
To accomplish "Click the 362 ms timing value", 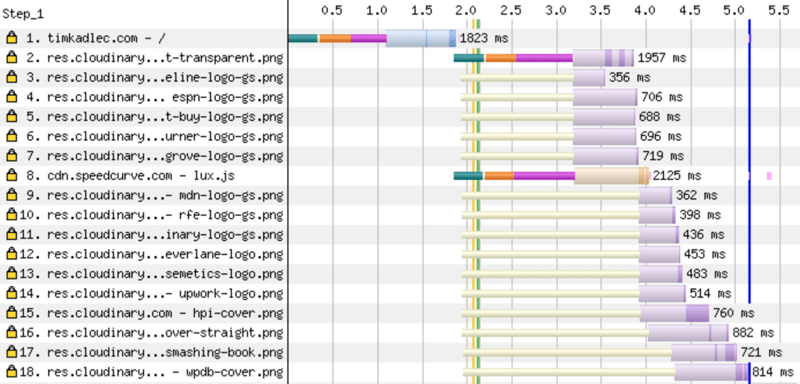I will [x=696, y=195].
